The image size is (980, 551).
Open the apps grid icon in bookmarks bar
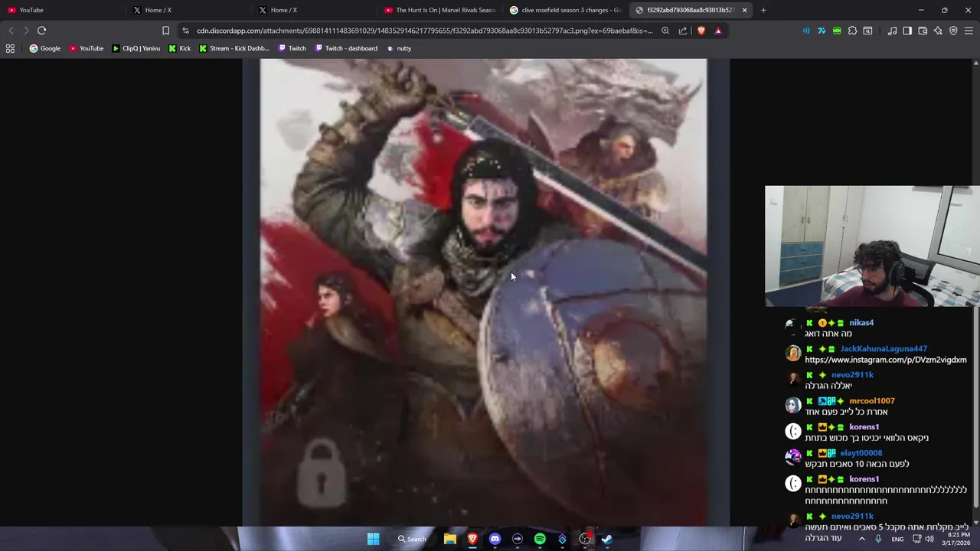(x=10, y=48)
